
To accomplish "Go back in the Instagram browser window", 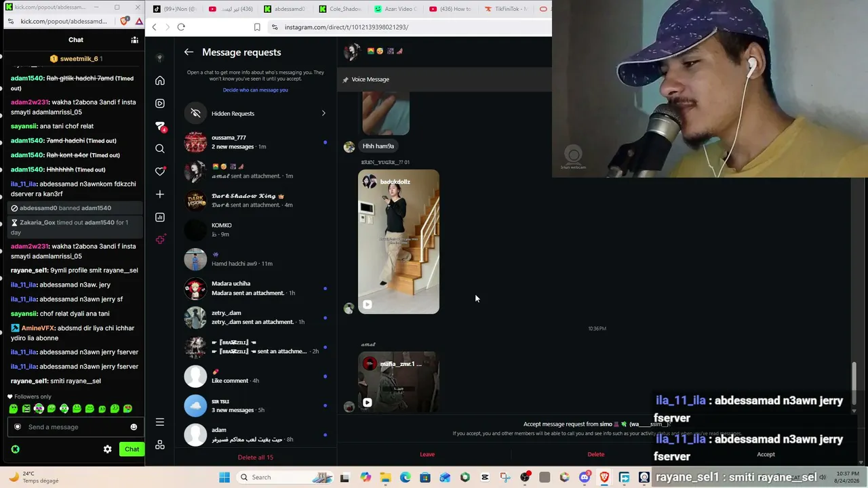I will 155,27.
